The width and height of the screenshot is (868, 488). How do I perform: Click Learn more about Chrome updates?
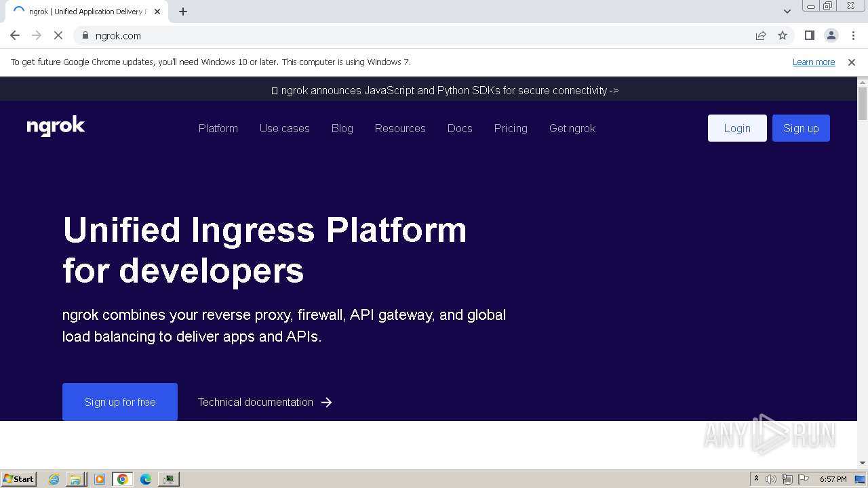tap(814, 62)
